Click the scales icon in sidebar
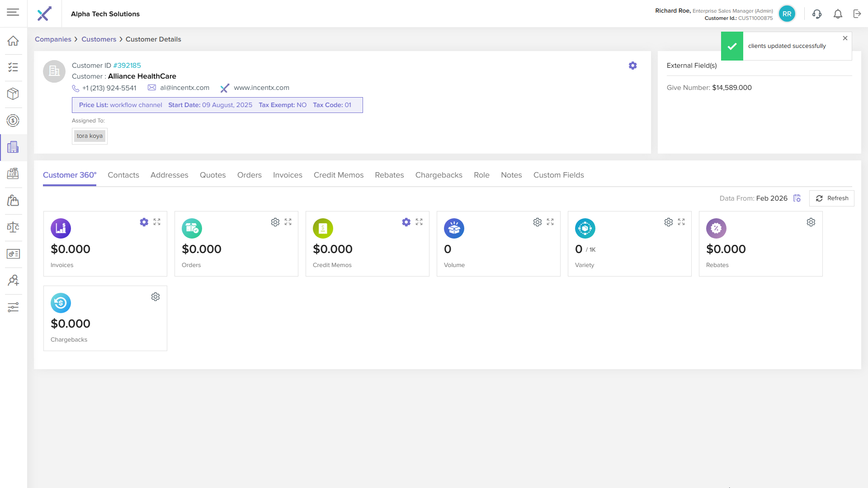 pyautogui.click(x=13, y=227)
